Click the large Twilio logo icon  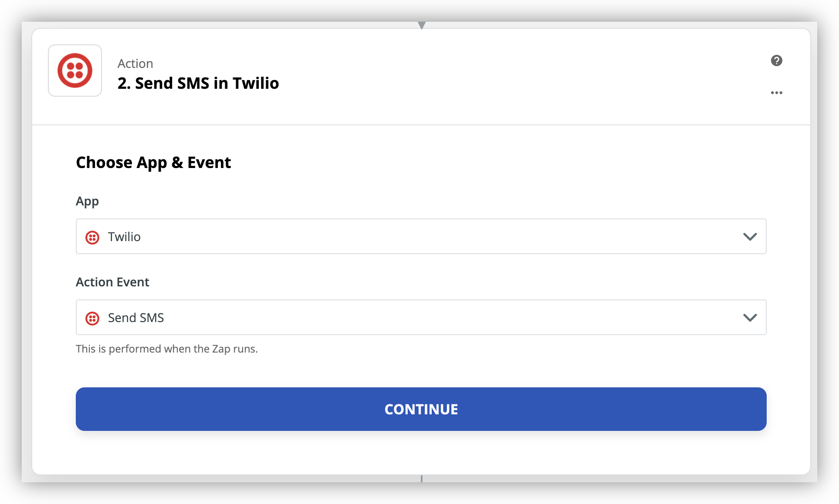click(75, 71)
